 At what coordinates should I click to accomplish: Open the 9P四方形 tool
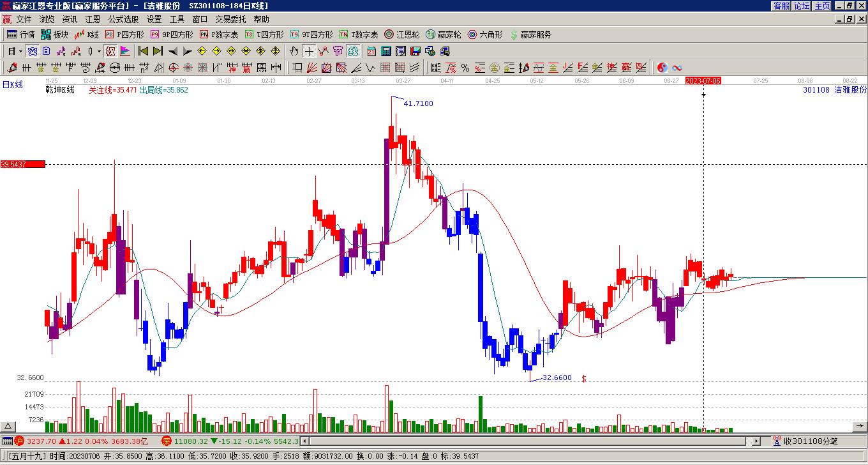click(x=172, y=34)
